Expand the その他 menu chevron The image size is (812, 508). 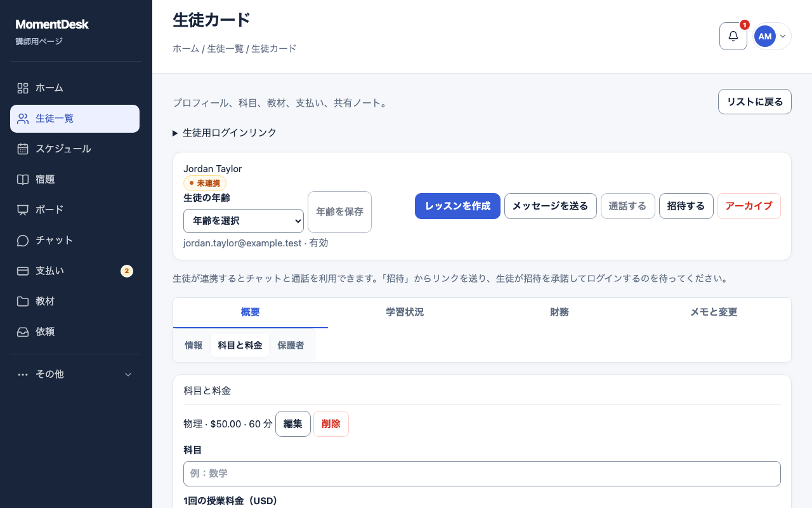pos(128,375)
